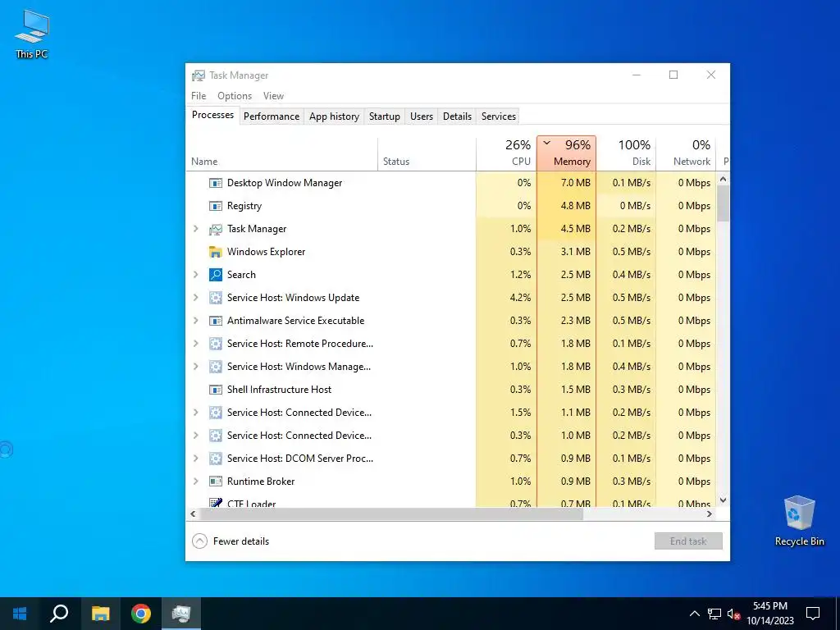This screenshot has height=630, width=840.
Task: Click the Service Host: Windows Update gear icon
Action: [216, 298]
